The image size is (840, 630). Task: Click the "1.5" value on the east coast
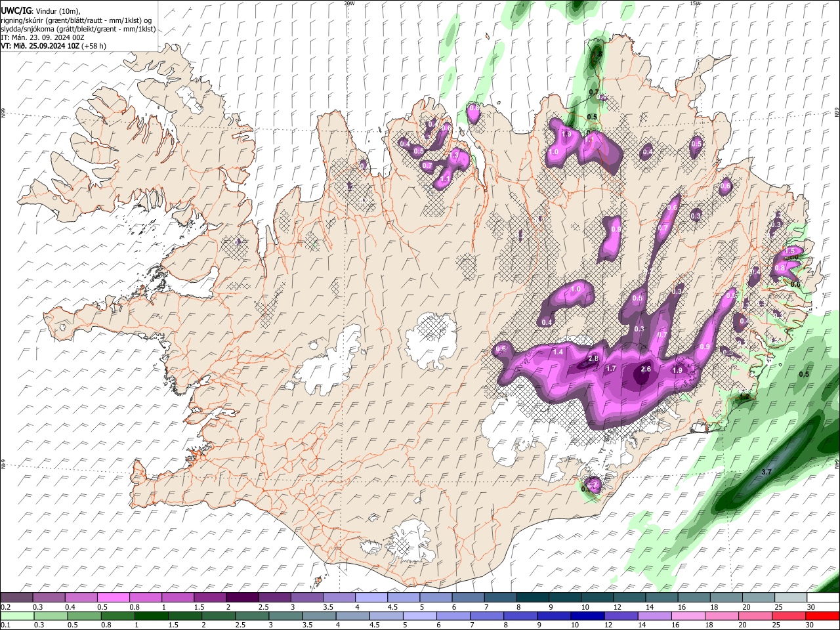(x=790, y=251)
